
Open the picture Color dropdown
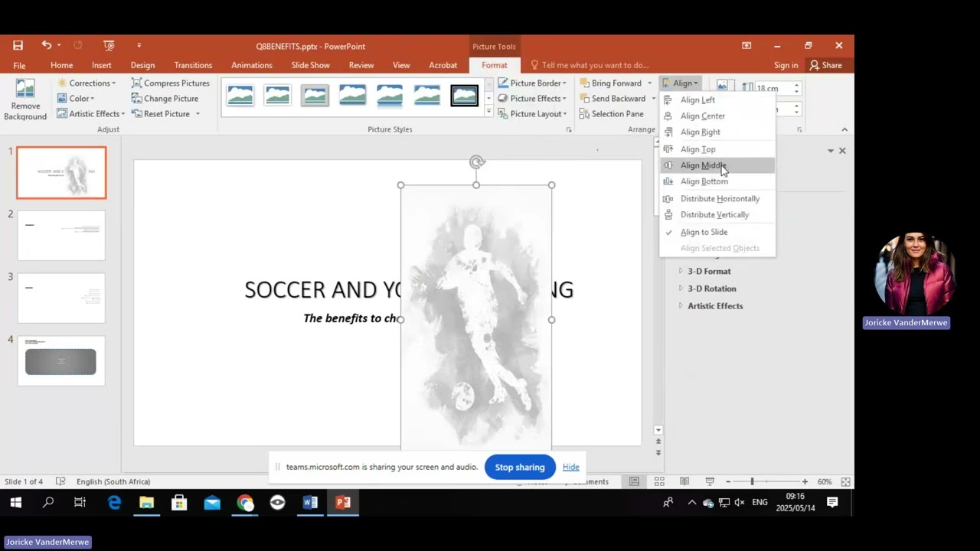pyautogui.click(x=76, y=98)
